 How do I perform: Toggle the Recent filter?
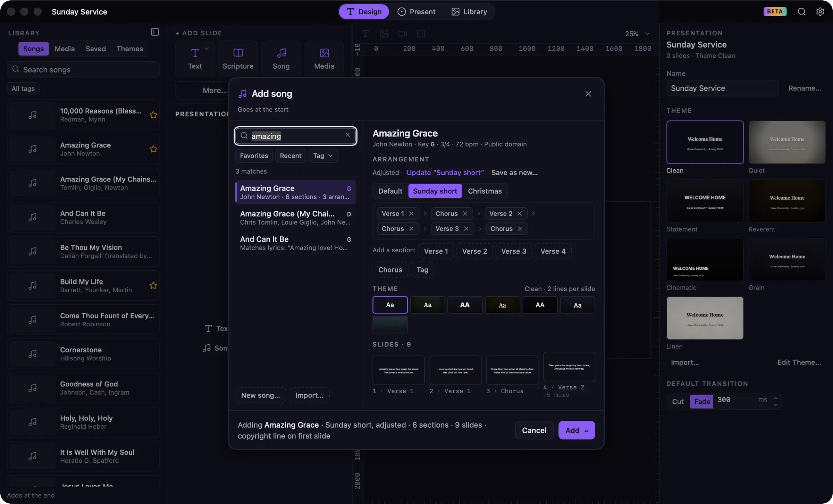pyautogui.click(x=291, y=156)
